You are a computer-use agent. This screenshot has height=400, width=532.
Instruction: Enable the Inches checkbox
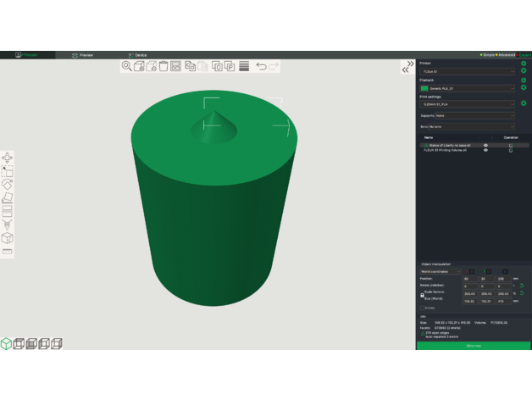[423, 308]
